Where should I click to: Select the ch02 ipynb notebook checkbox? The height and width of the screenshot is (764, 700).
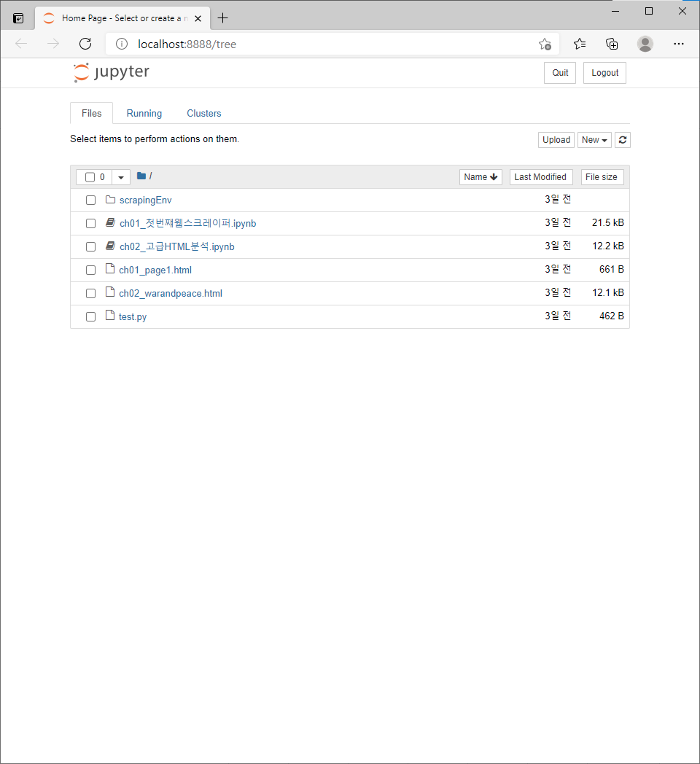coord(90,246)
